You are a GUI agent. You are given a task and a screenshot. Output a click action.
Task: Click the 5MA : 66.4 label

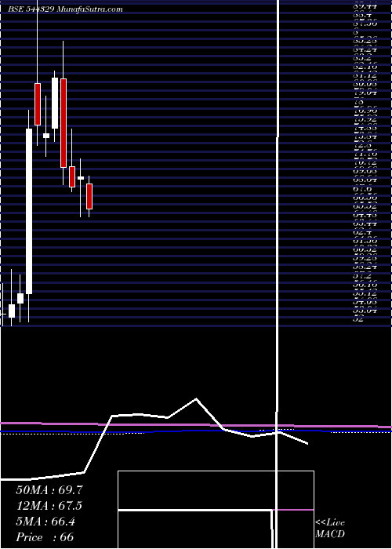(x=45, y=522)
